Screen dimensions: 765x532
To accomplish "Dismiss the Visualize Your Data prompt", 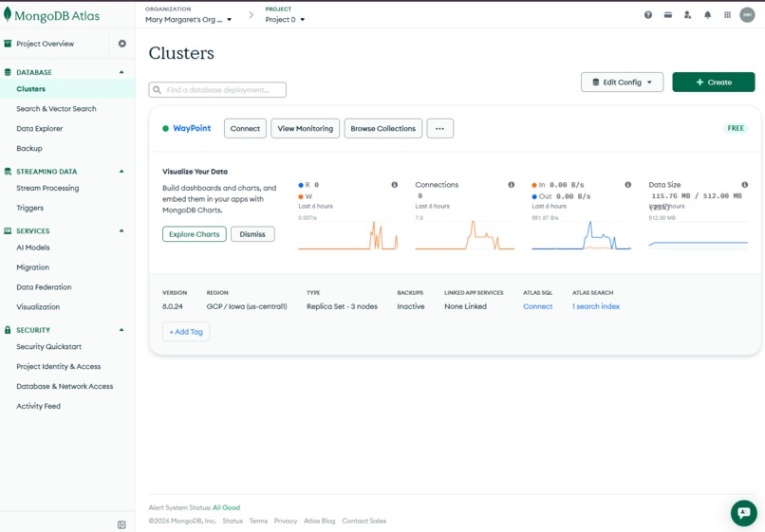I will 252,234.
